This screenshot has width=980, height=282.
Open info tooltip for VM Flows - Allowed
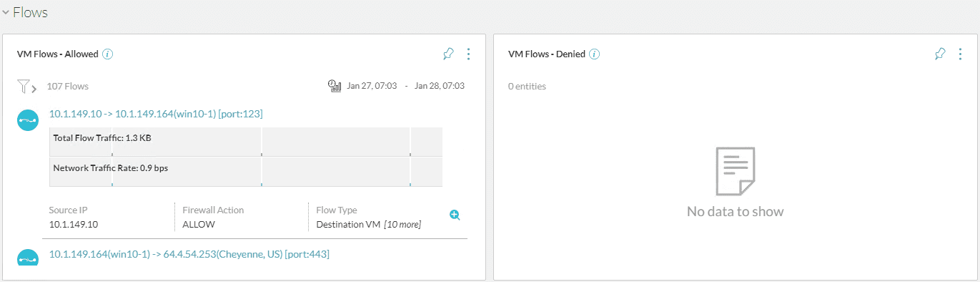coord(108,54)
